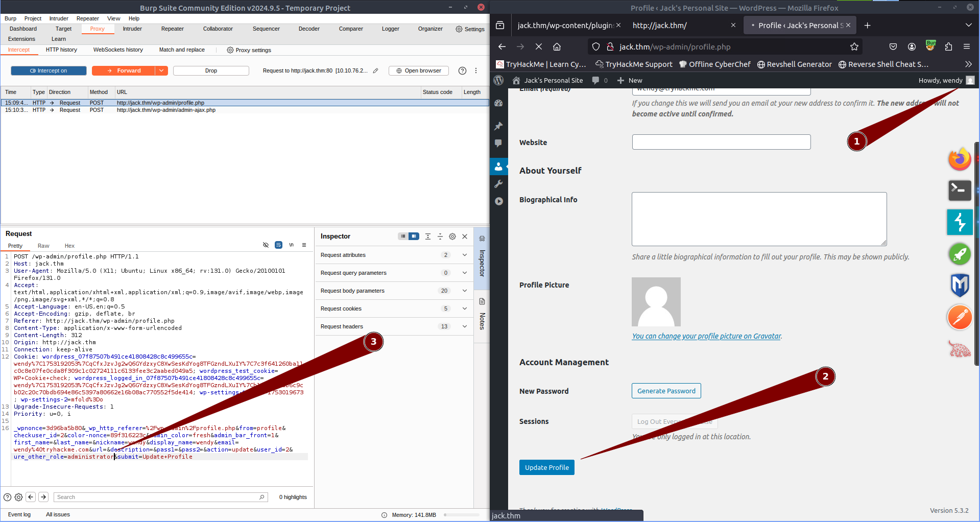This screenshot has height=522, width=980.
Task: Open the Project menu in Burp
Action: click(x=33, y=18)
